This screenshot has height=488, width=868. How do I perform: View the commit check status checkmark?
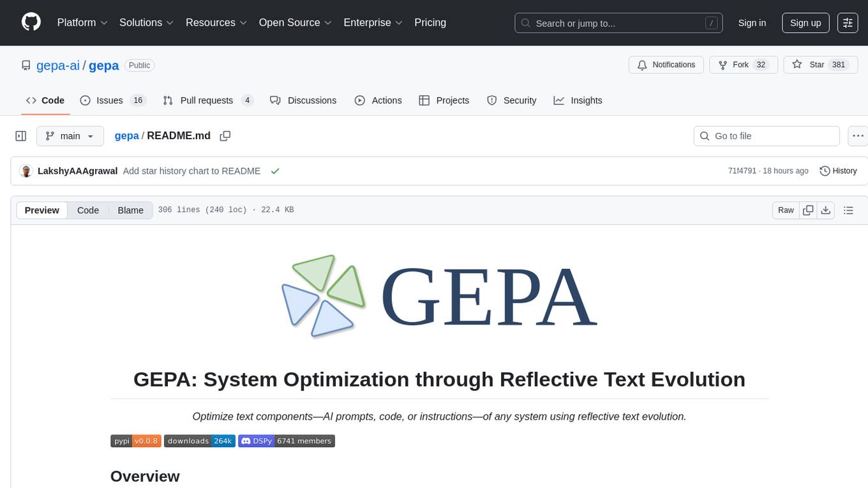point(275,171)
